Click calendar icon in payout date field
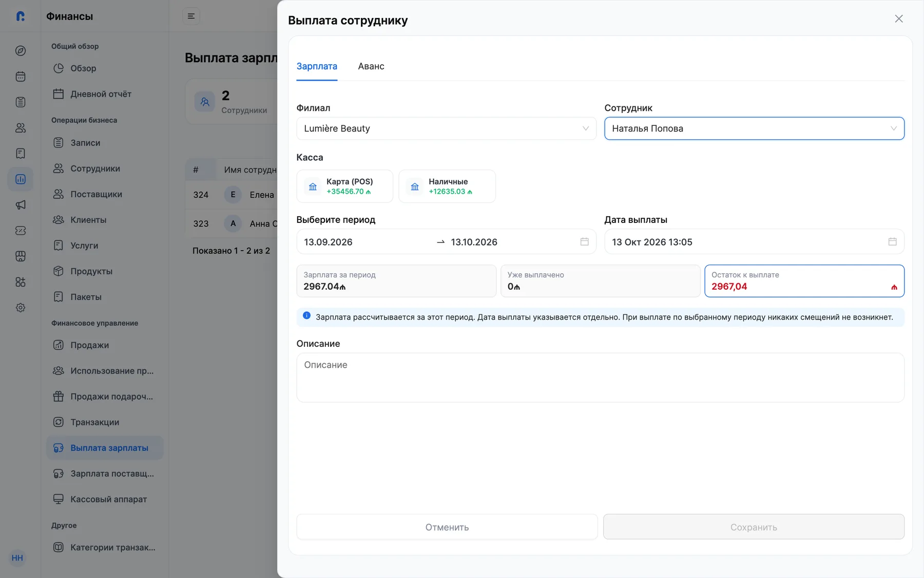Viewport: 924px width, 578px height. 892,241
